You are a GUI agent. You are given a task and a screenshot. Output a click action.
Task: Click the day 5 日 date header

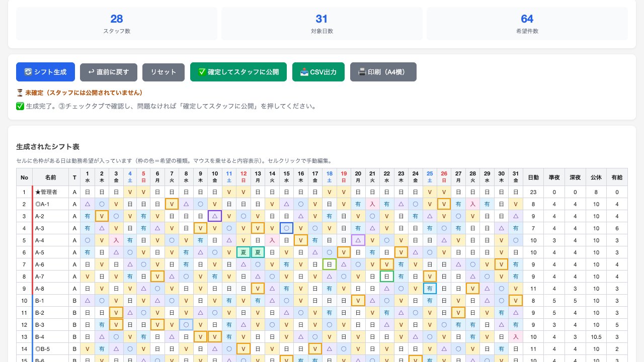[143, 177]
